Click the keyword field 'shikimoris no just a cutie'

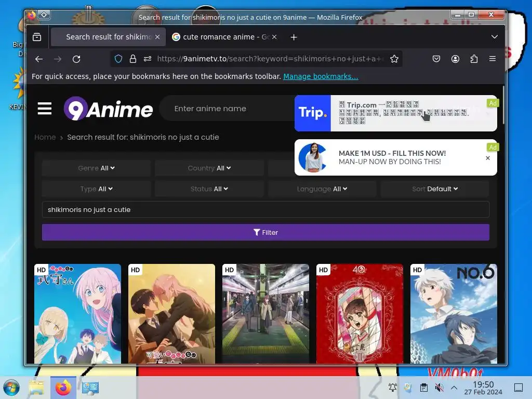[x=265, y=210]
